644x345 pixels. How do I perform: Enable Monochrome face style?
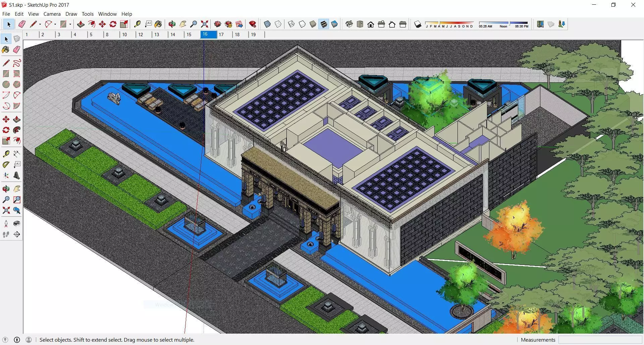[334, 24]
